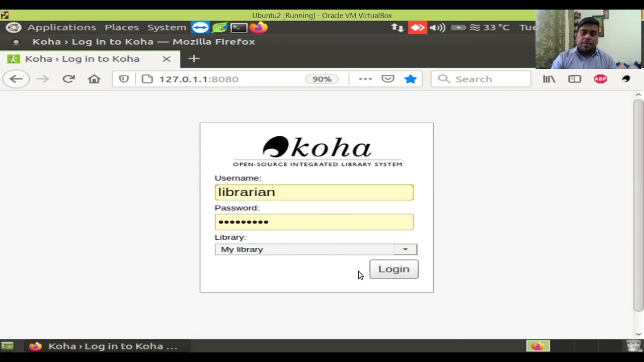
Task: Click the battery status indicator
Action: point(458,28)
